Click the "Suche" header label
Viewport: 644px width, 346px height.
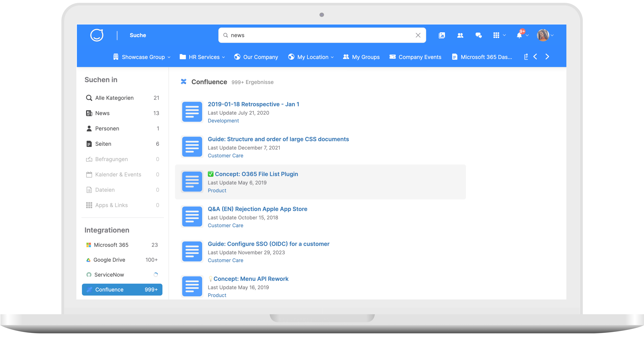(138, 35)
